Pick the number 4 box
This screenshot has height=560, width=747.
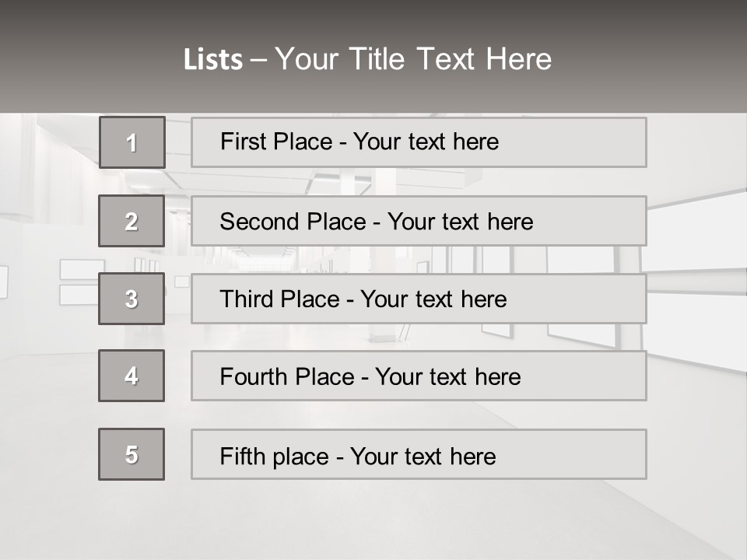point(132,376)
